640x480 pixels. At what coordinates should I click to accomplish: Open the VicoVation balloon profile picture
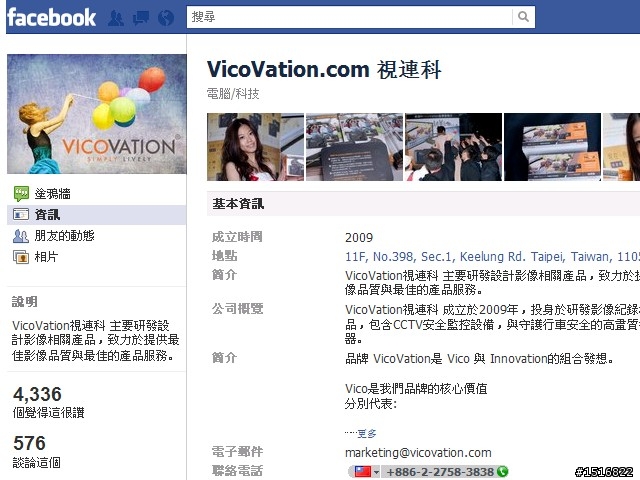[97, 114]
